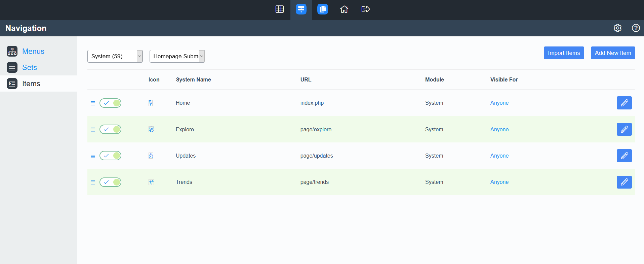Open settings gear in Navigation header

[x=617, y=28]
